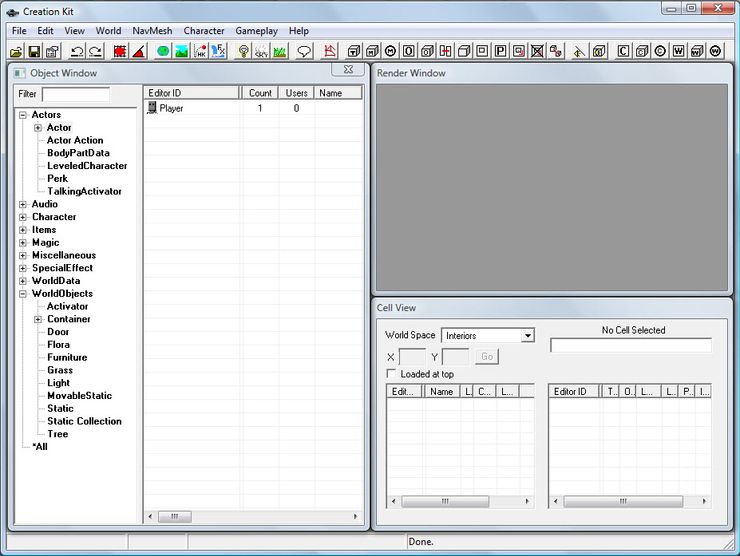Click the Undo arrow toolbar icon
740x556 pixels.
(77, 51)
